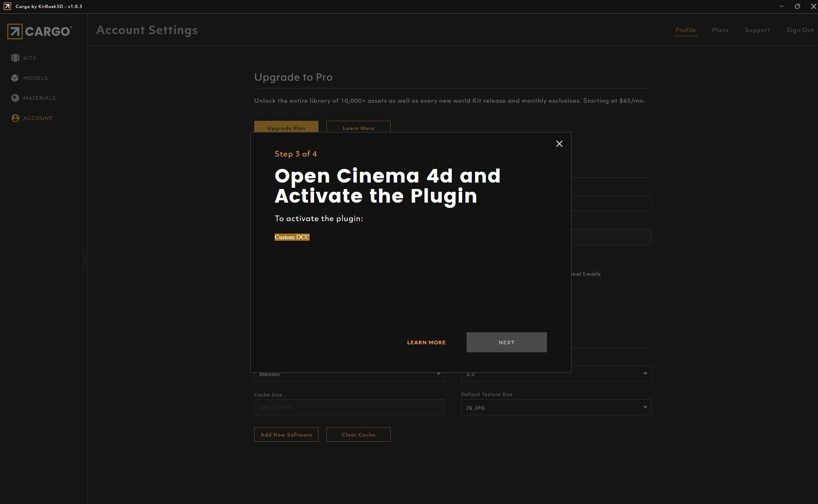This screenshot has height=504, width=818.
Task: Click the NEXT button in the dialog
Action: coord(506,342)
